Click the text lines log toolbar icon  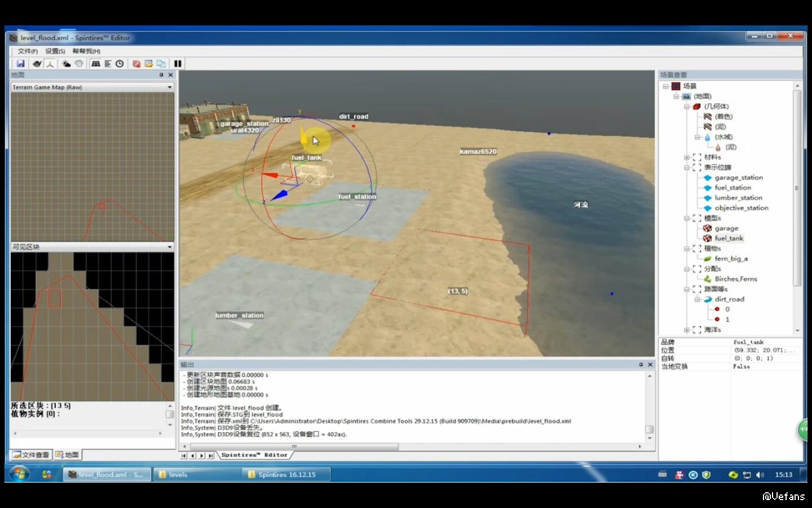[108, 64]
